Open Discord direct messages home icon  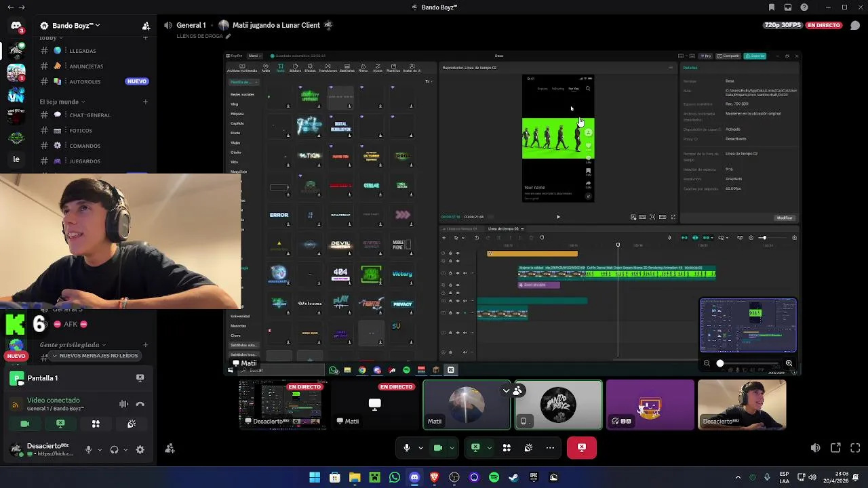pos(16,26)
